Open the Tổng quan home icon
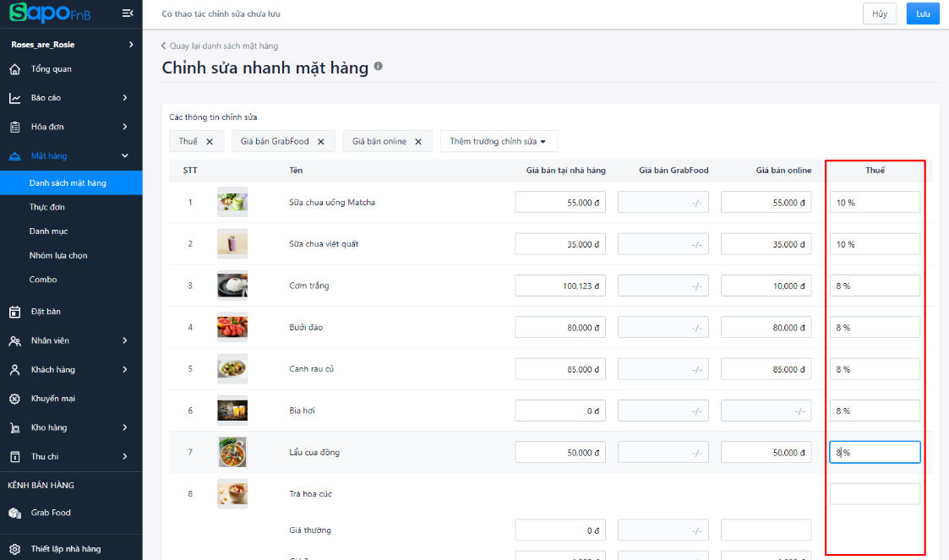949x560 pixels. (x=15, y=69)
